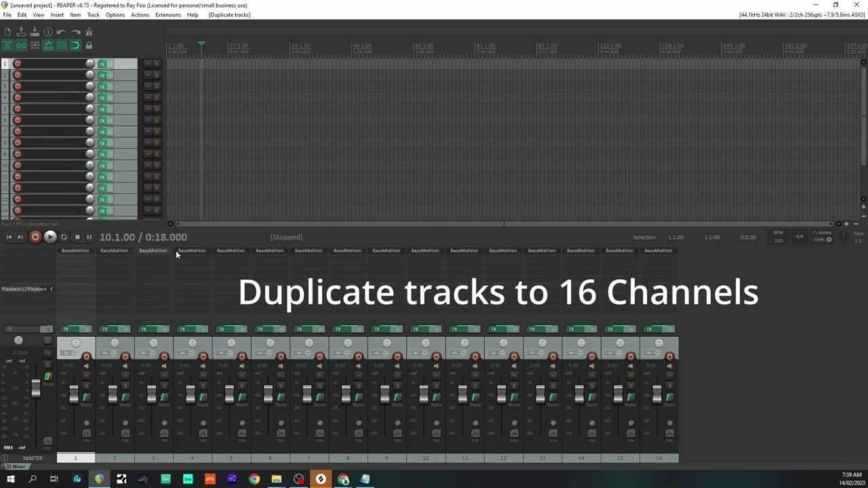Toggle auto-crossfade toolbar icon
The width and height of the screenshot is (868, 488).
tap(7, 45)
